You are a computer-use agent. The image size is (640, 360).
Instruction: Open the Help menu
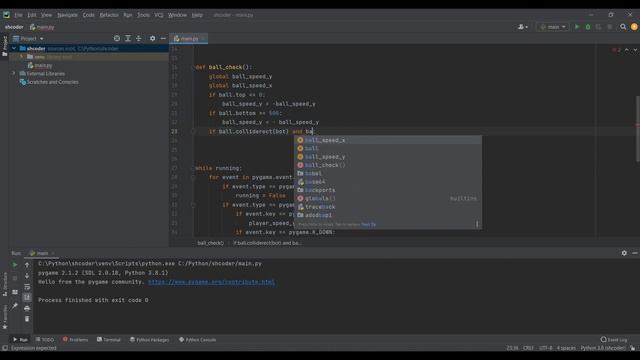tap(197, 15)
